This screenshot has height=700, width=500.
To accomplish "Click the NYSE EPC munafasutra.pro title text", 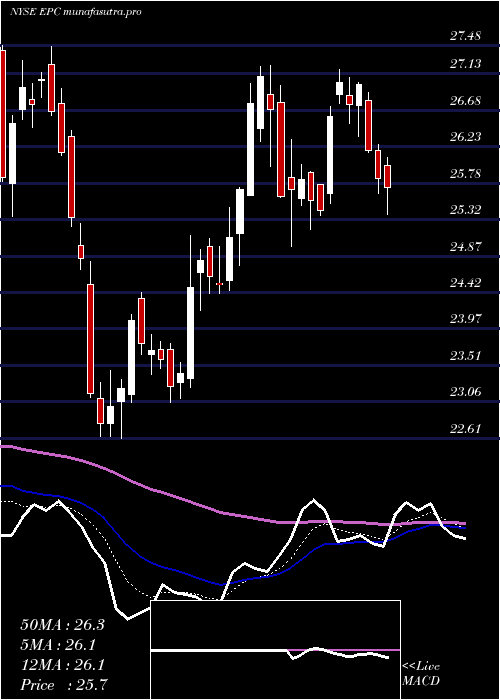I will click(x=75, y=12).
